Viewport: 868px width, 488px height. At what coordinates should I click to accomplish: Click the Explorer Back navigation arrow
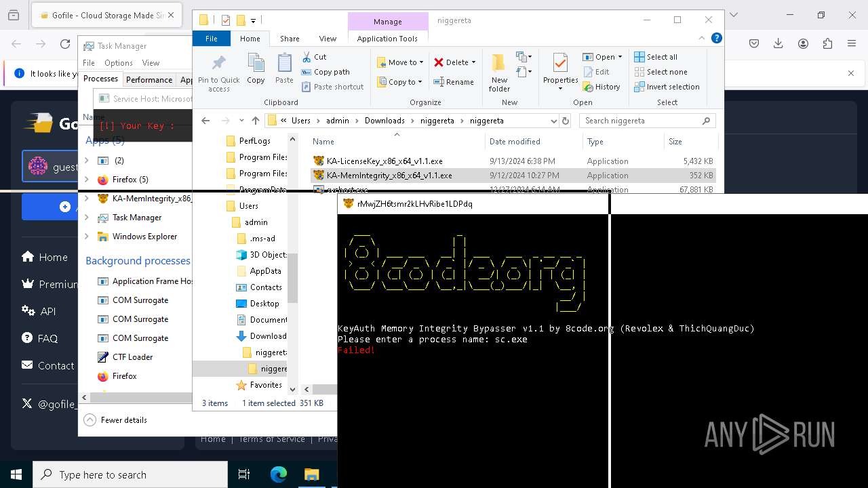(205, 121)
